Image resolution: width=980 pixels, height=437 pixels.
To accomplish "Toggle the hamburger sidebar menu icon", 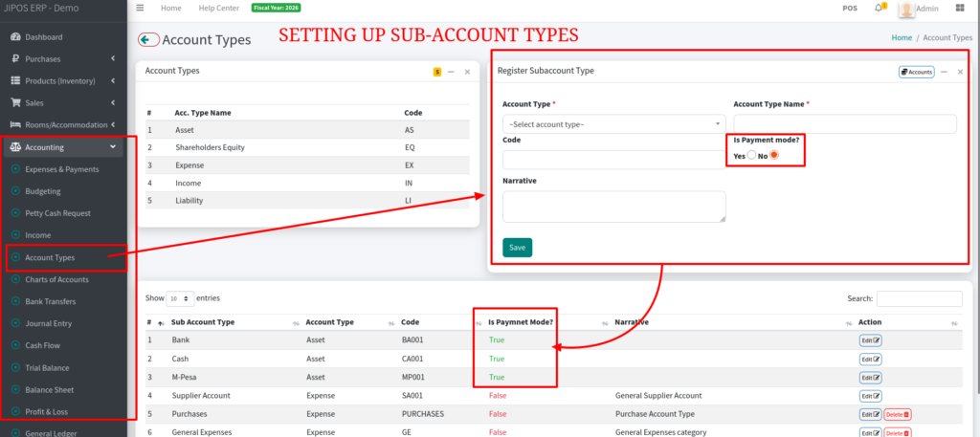I will [140, 8].
